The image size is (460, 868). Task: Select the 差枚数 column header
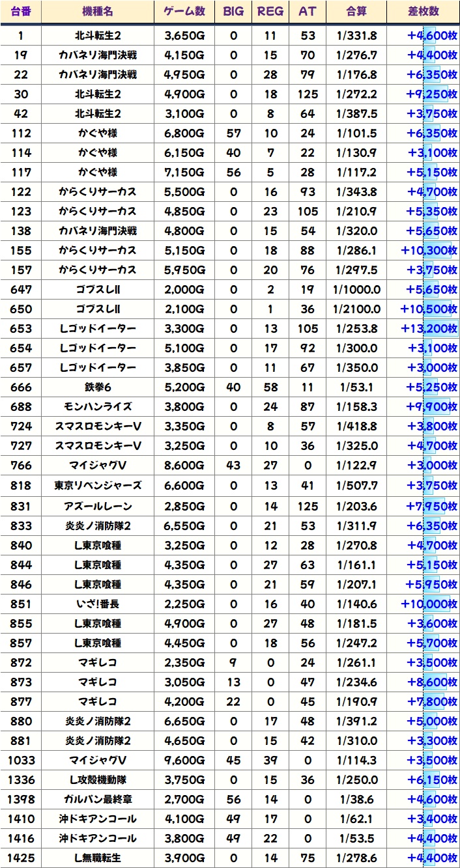pyautogui.click(x=423, y=12)
